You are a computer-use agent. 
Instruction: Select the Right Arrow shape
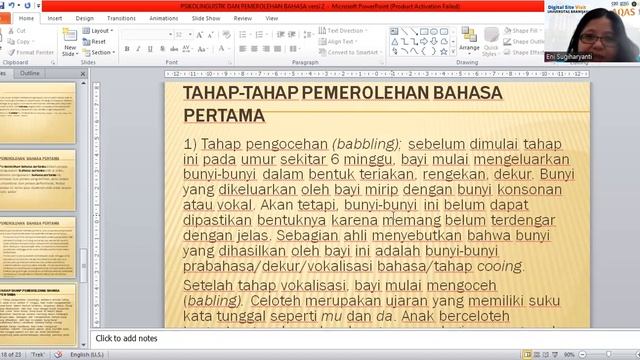[424, 42]
